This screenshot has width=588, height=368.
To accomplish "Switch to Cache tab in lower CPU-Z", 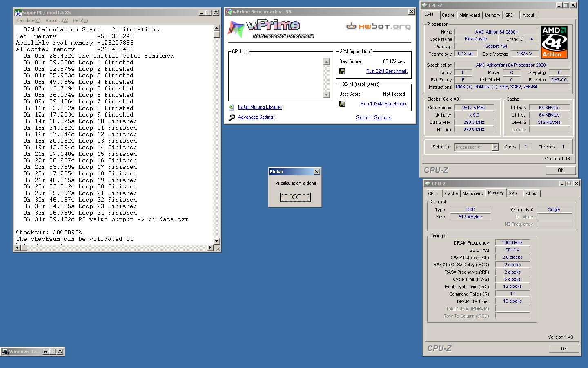I will [451, 193].
